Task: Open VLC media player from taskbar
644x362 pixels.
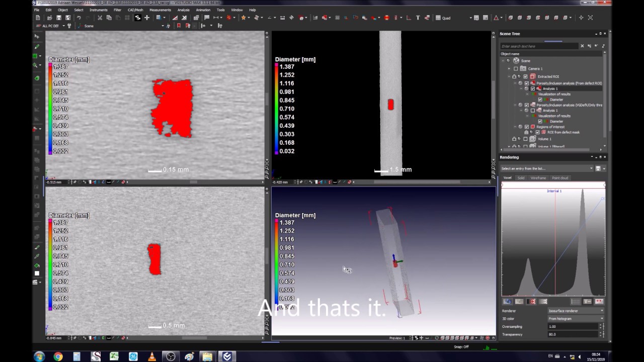Action: tap(152, 356)
